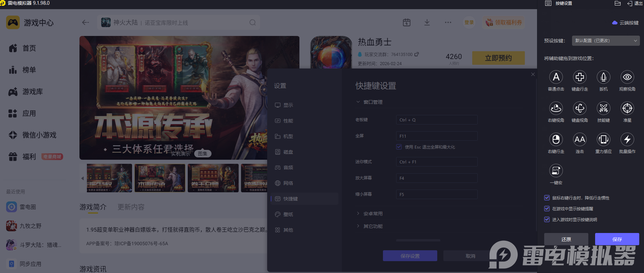Image resolution: width=644 pixels, height=273 pixels.
Task: Open the 磁盘 settings tab
Action: [x=305, y=152]
